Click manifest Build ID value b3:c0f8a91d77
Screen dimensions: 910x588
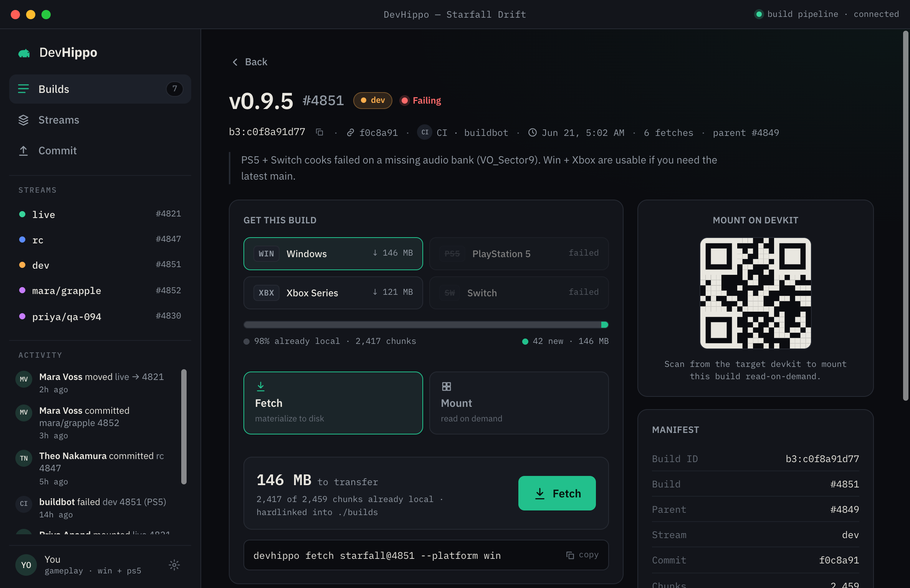tap(822, 459)
